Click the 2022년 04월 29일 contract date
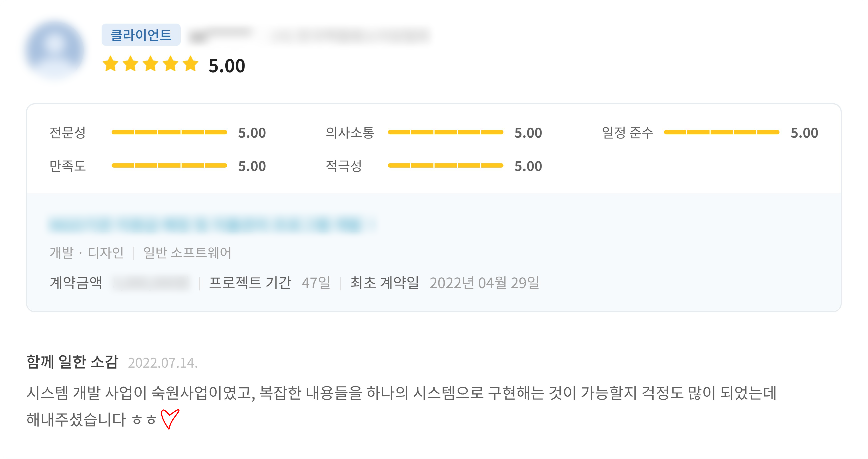Screen dimensions: 868x459 [x=484, y=282]
